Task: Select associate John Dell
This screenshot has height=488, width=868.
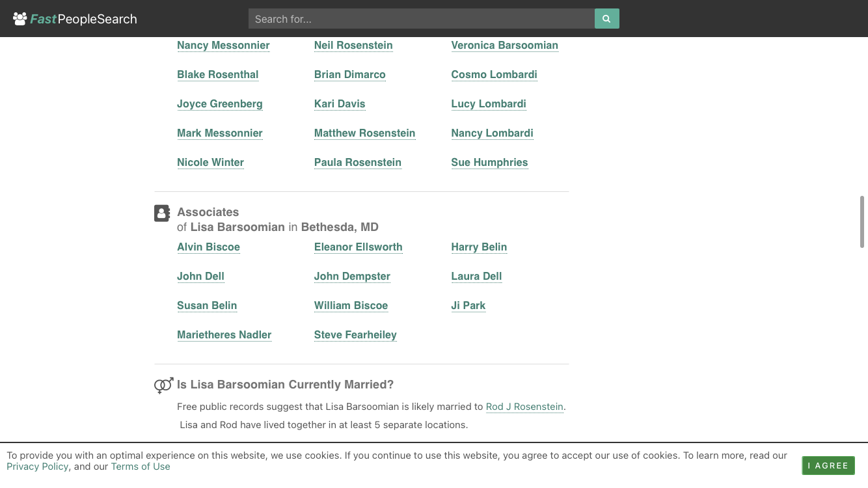Action: pos(200,276)
